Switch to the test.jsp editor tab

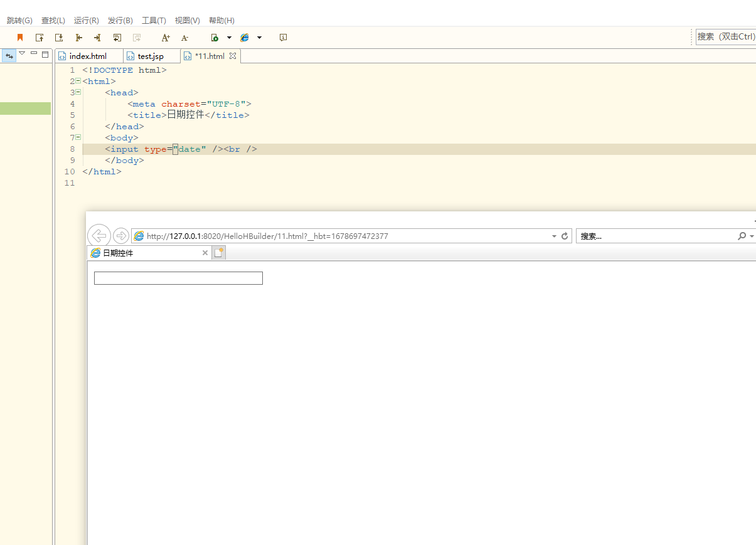click(x=151, y=56)
